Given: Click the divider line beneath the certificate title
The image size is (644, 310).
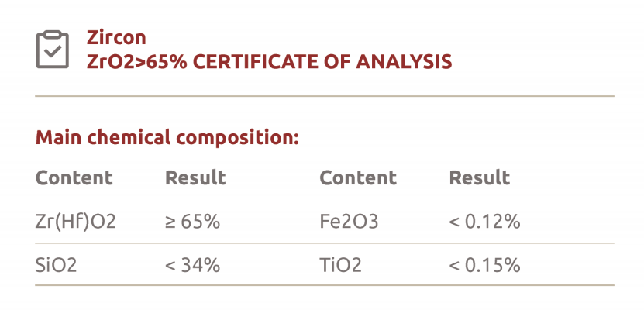Looking at the screenshot, I should pyautogui.click(x=325, y=96).
